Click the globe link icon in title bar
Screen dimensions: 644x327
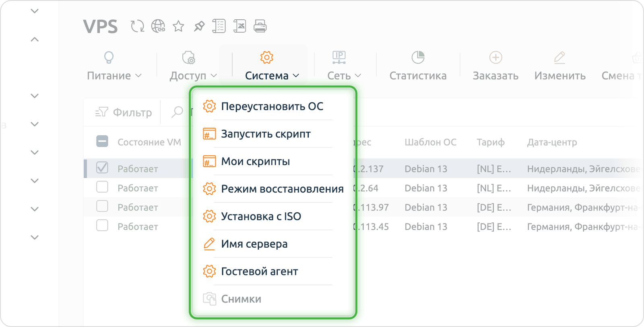(158, 26)
